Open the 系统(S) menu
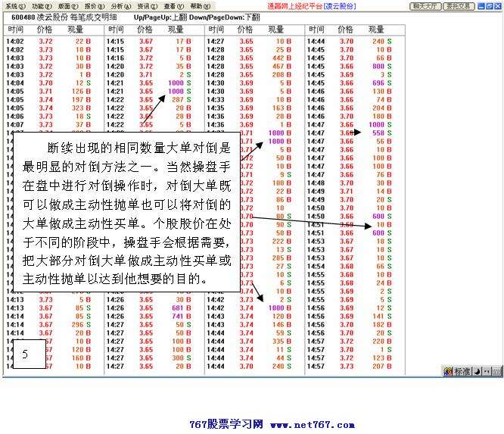Screen dimensions: 504x434 tap(14, 5)
